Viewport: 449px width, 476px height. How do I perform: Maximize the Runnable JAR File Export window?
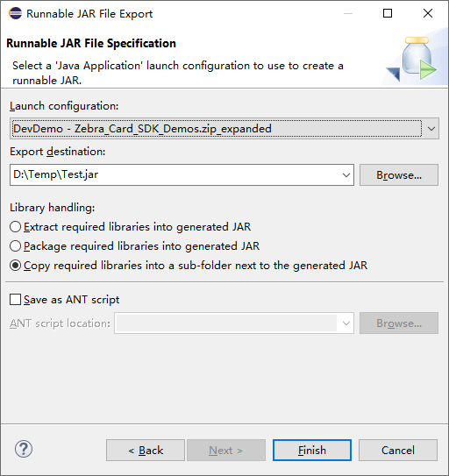388,13
